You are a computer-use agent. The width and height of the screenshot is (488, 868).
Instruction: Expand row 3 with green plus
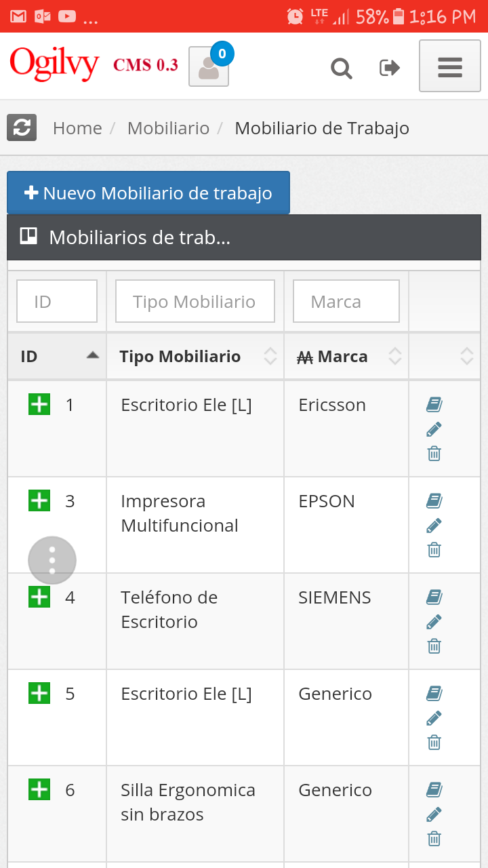39,500
